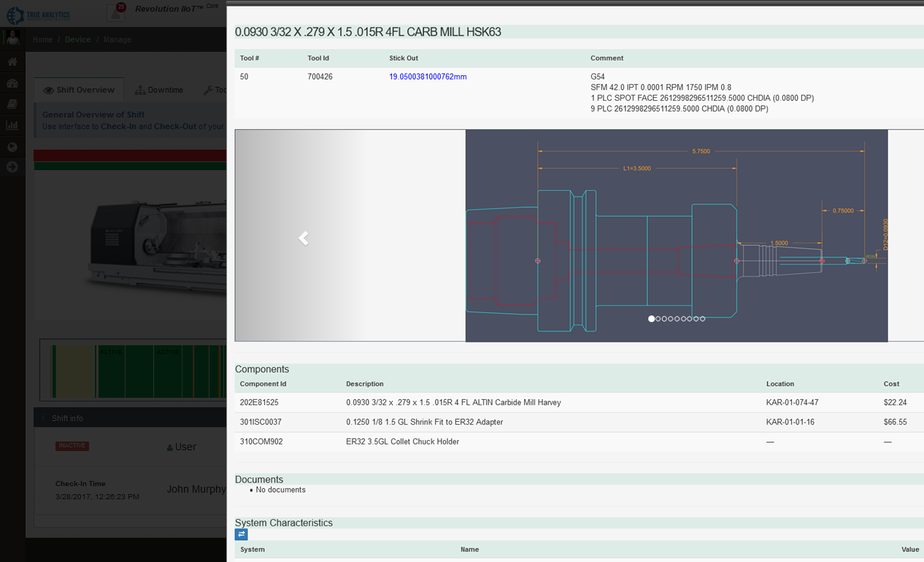Open the analytics bar-chart icon in sidebar

tap(11, 125)
